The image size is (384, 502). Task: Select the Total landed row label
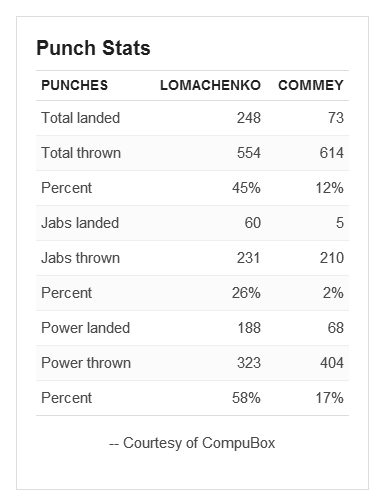pos(80,118)
